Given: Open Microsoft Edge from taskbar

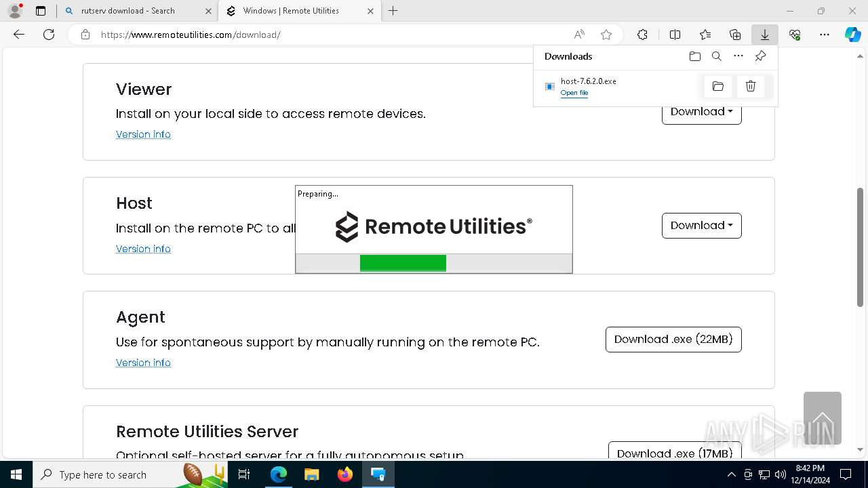Looking at the screenshot, I should [279, 474].
